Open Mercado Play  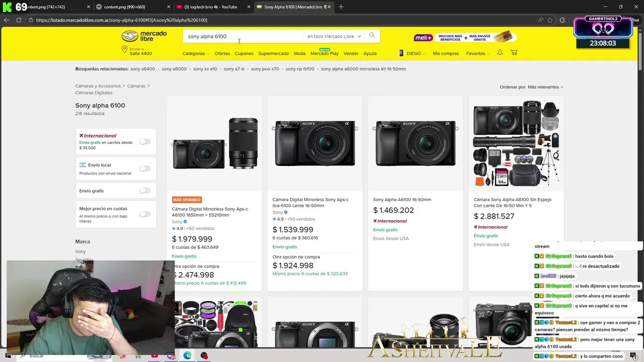coord(325,53)
